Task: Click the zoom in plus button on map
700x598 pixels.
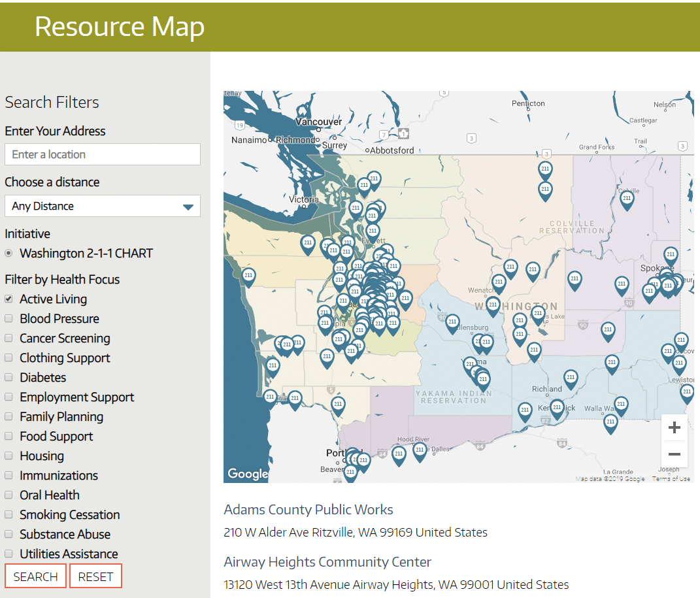Action: coord(674,427)
